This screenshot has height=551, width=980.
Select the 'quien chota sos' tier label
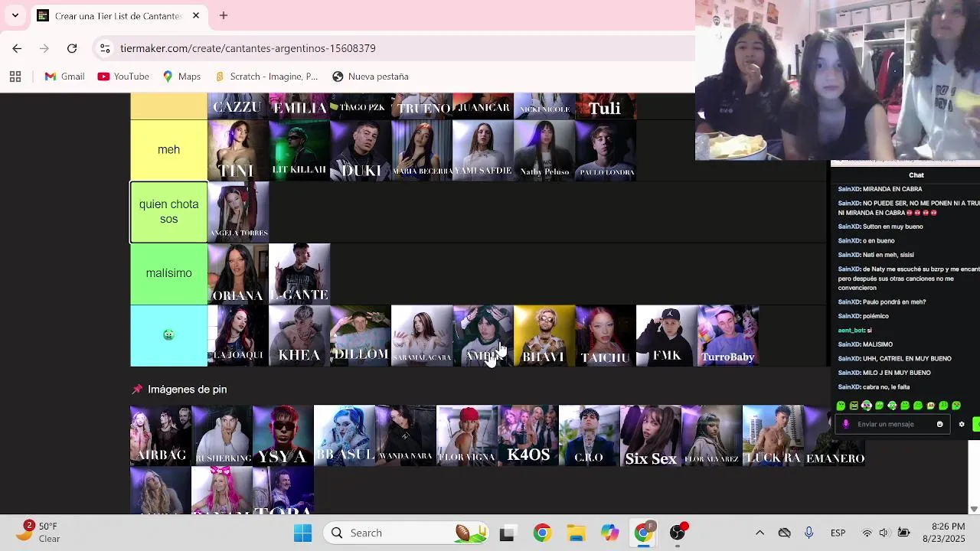168,212
